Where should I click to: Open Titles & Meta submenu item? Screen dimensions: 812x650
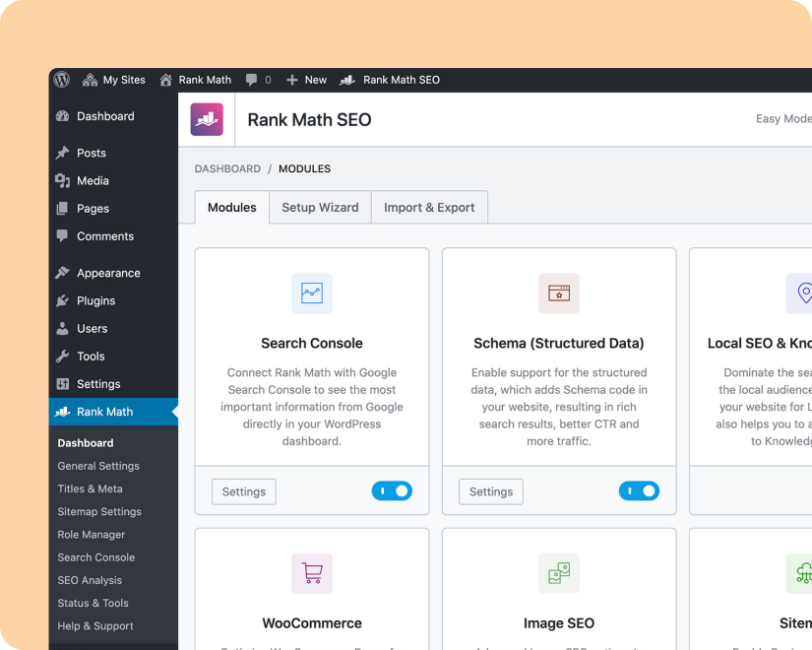pyautogui.click(x=91, y=488)
